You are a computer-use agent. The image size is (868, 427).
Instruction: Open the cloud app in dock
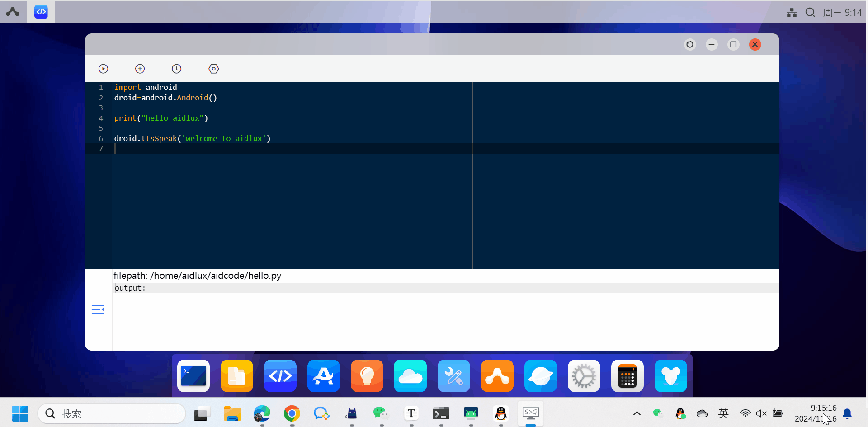coord(410,376)
